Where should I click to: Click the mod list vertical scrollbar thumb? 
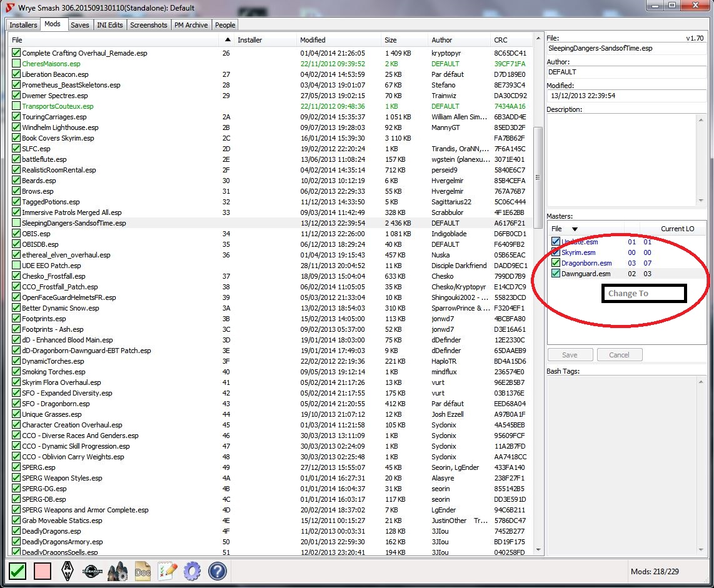(x=538, y=177)
